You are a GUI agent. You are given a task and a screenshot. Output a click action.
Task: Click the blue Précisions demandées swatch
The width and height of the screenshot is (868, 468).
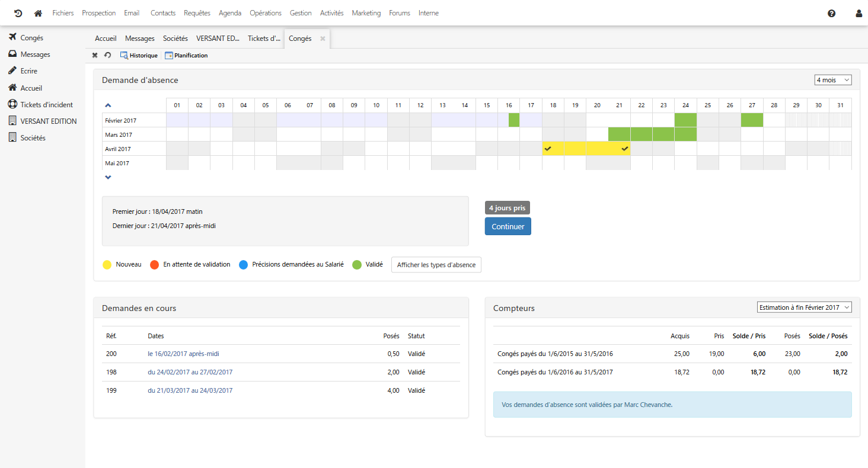244,265
